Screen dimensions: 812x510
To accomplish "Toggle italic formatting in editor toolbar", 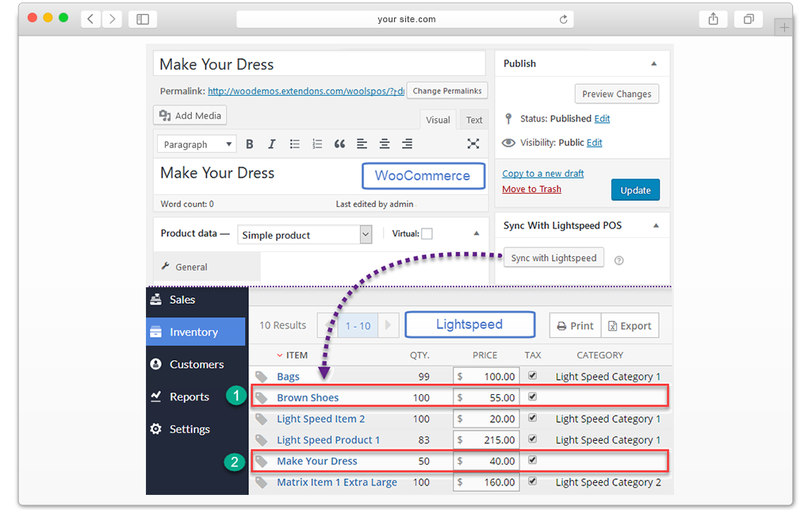I will [x=272, y=144].
